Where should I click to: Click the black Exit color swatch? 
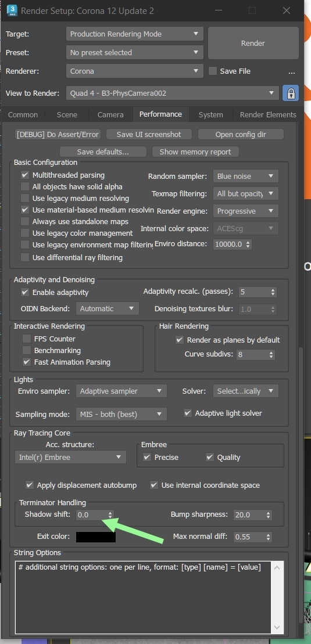(96, 537)
